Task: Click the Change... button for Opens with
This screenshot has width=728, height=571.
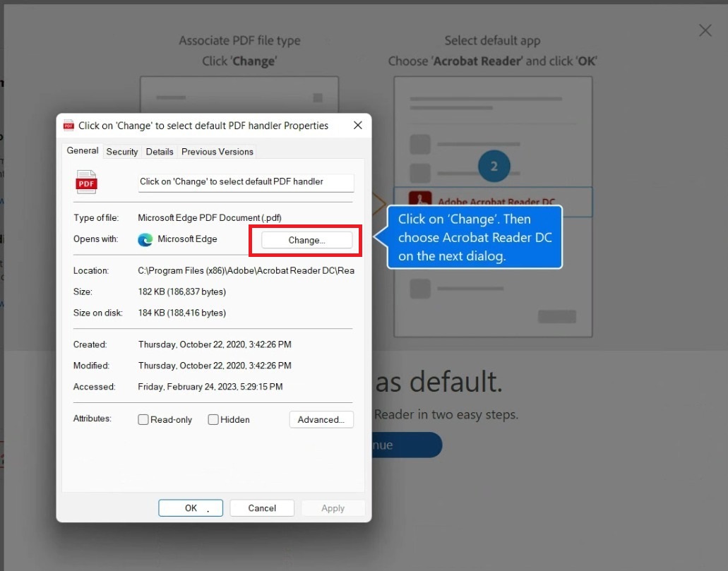Action: click(306, 240)
